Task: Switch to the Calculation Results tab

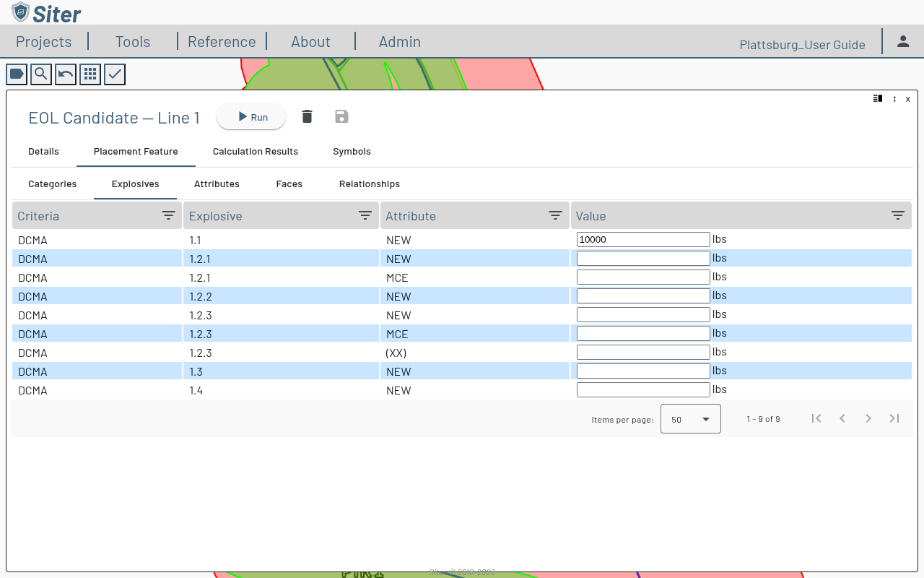Action: pyautogui.click(x=256, y=152)
